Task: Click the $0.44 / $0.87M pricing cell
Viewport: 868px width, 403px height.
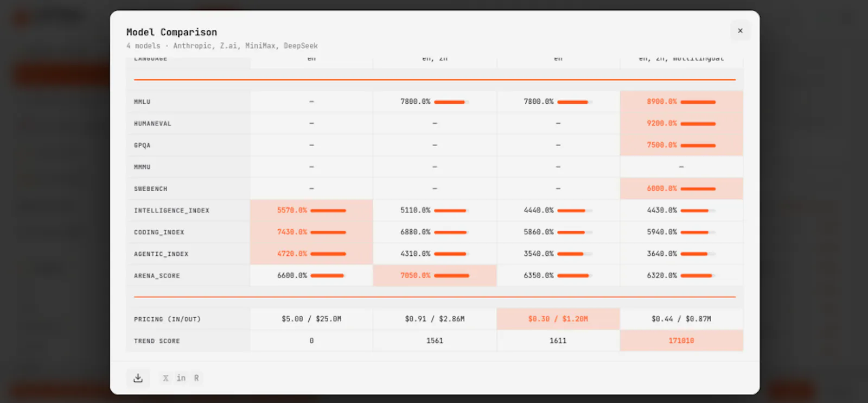Action: click(x=681, y=319)
